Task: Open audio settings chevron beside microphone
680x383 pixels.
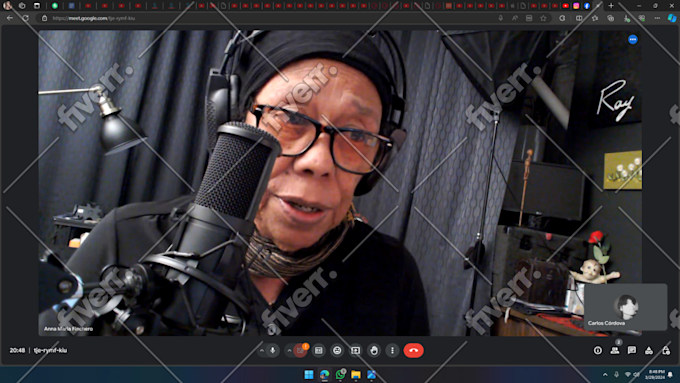Action: (x=262, y=350)
